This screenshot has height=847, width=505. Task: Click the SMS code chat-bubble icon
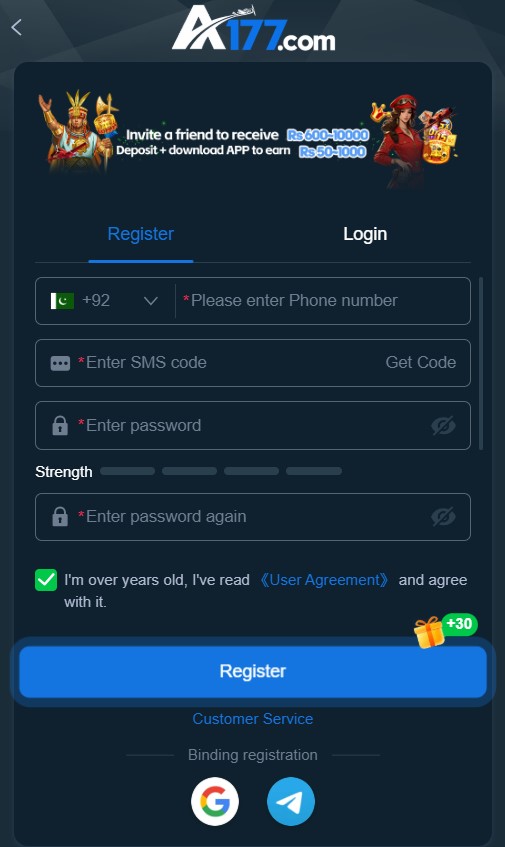[x=60, y=363]
